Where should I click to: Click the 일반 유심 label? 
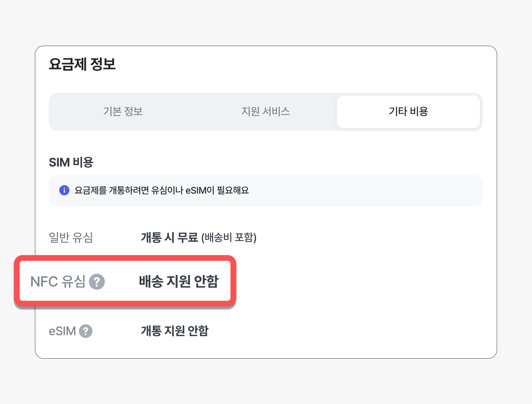pyautogui.click(x=71, y=237)
